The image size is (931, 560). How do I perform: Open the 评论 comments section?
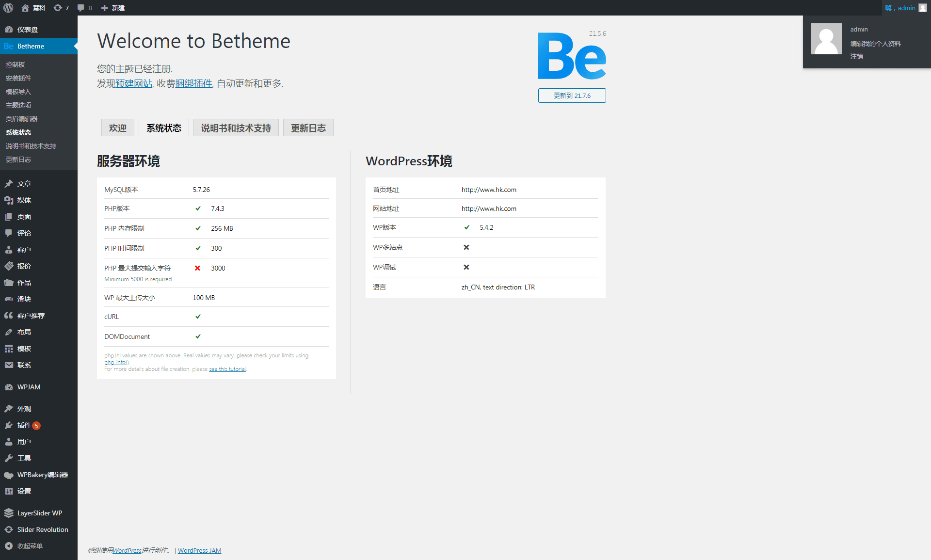24,233
